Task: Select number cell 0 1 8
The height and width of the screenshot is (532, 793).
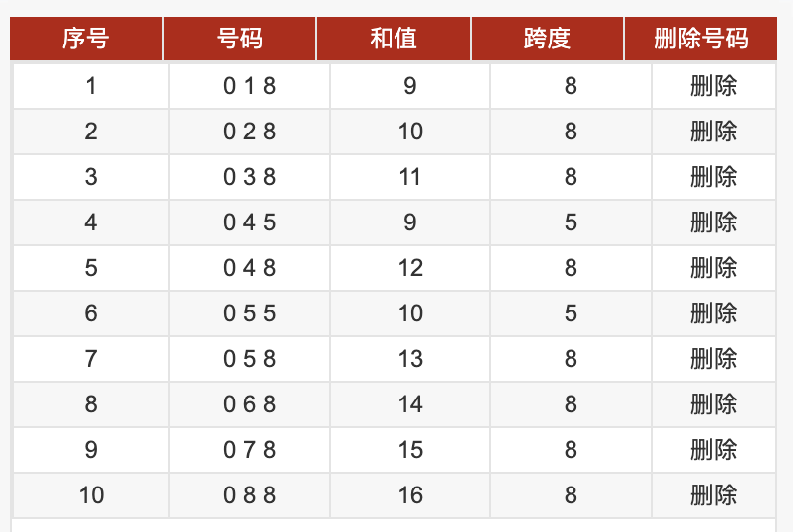Action: (249, 86)
